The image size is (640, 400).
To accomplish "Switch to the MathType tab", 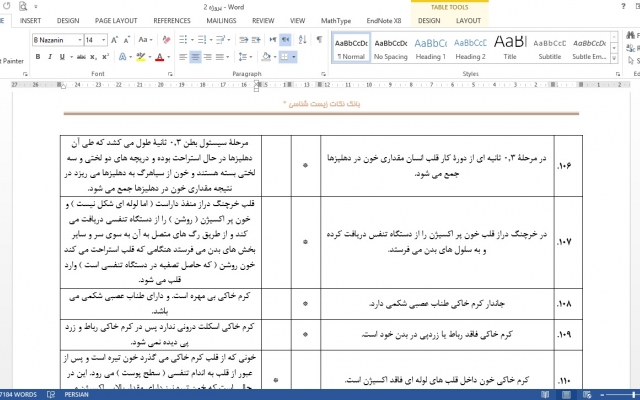I will [336, 21].
